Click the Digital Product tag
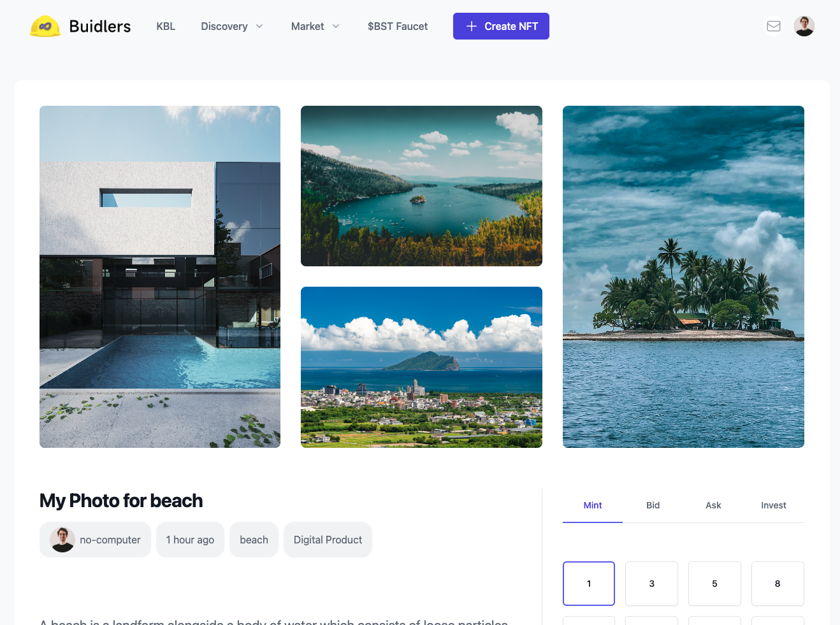Screen dimensions: 840x625 pos(328,540)
